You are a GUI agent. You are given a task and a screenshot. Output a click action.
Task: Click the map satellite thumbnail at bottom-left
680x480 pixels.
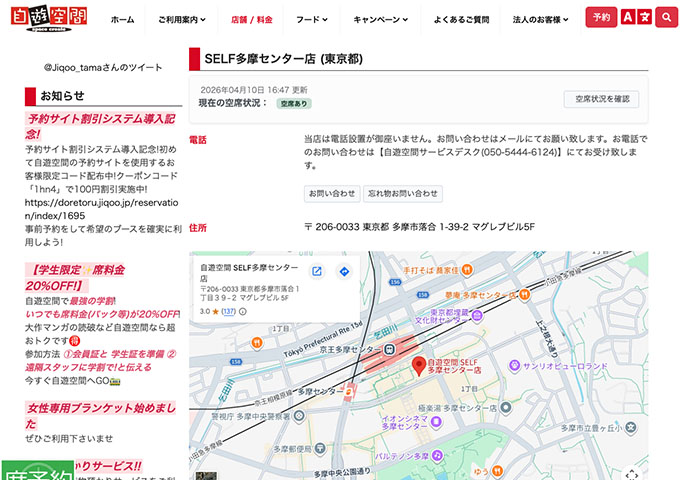(206, 476)
